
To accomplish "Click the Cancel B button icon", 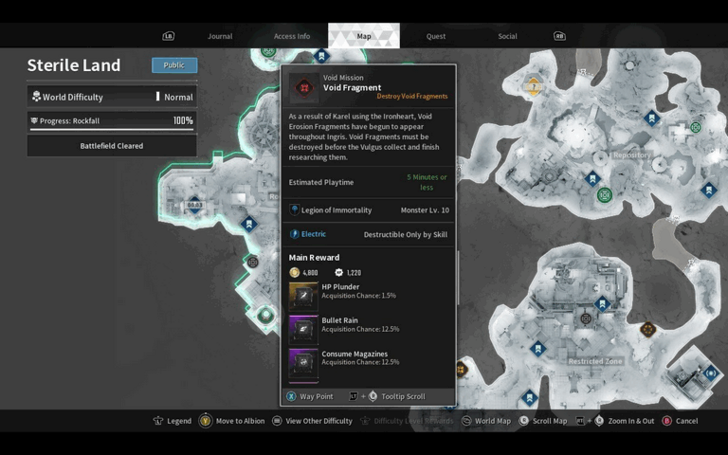I will (667, 421).
